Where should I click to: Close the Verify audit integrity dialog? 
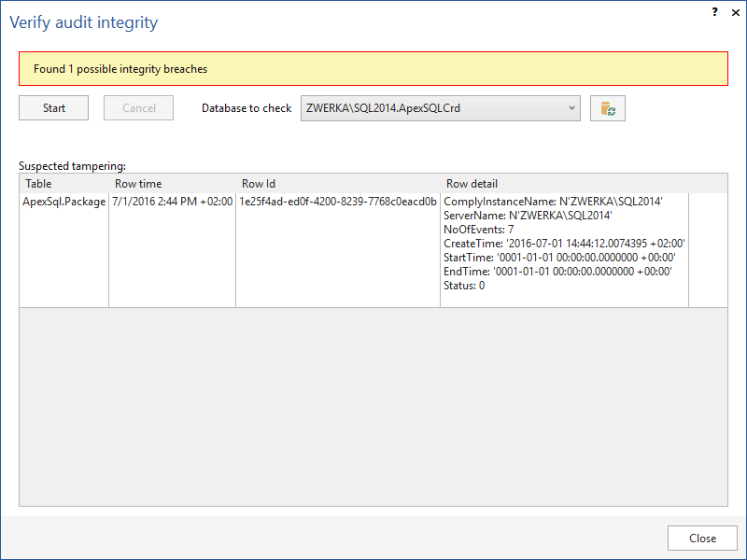click(736, 13)
